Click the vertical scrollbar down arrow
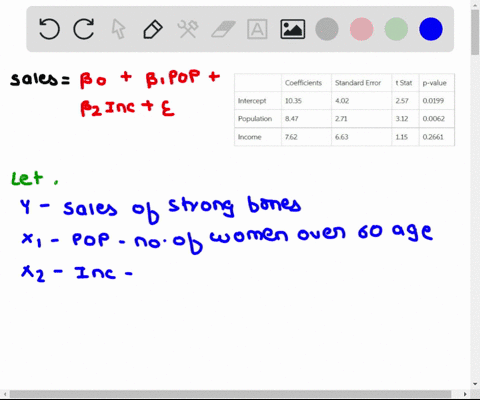Image resolution: width=480 pixels, height=400 pixels. pos(475,384)
